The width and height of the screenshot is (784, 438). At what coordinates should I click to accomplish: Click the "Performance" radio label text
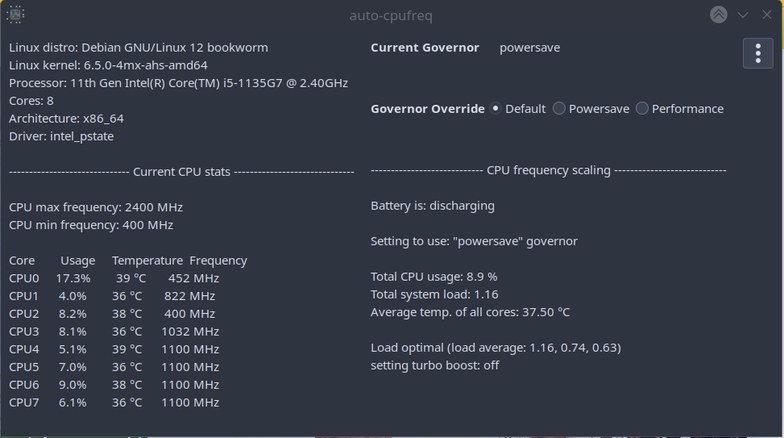(688, 109)
